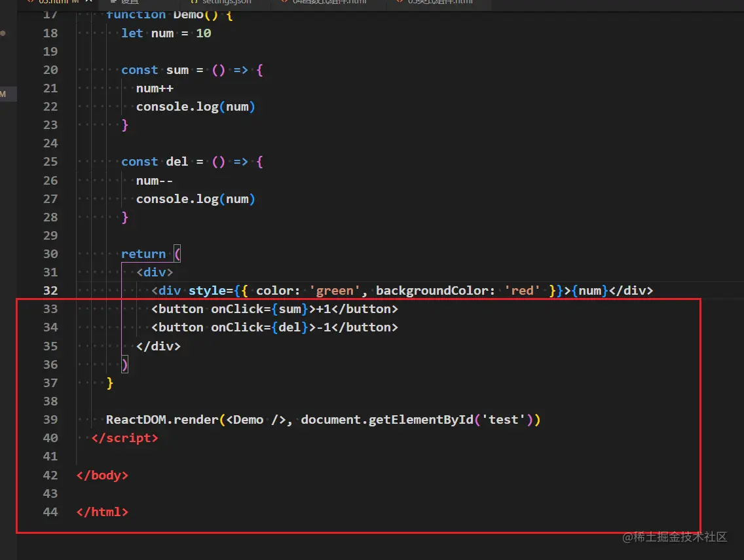Click the 'sum' identifier in const sum
The width and height of the screenshot is (744, 560).
tap(177, 70)
